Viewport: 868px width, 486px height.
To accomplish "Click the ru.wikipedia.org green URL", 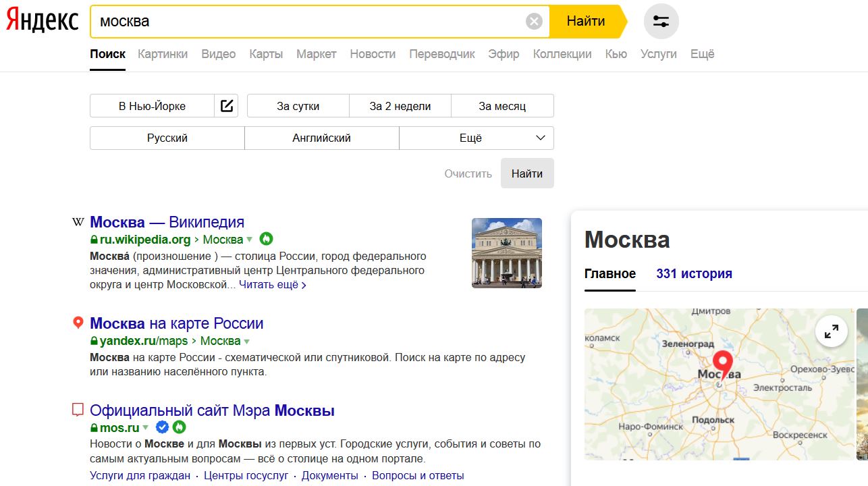I will tap(145, 240).
